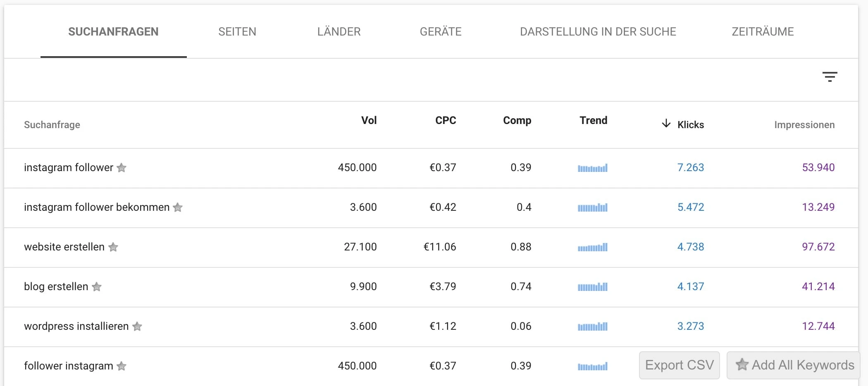Toggle the Klicks sort direction arrow
The height and width of the screenshot is (386, 868).
pos(666,124)
